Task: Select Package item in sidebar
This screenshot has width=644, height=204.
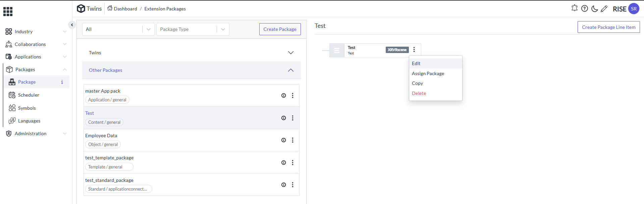Action: click(x=36, y=82)
